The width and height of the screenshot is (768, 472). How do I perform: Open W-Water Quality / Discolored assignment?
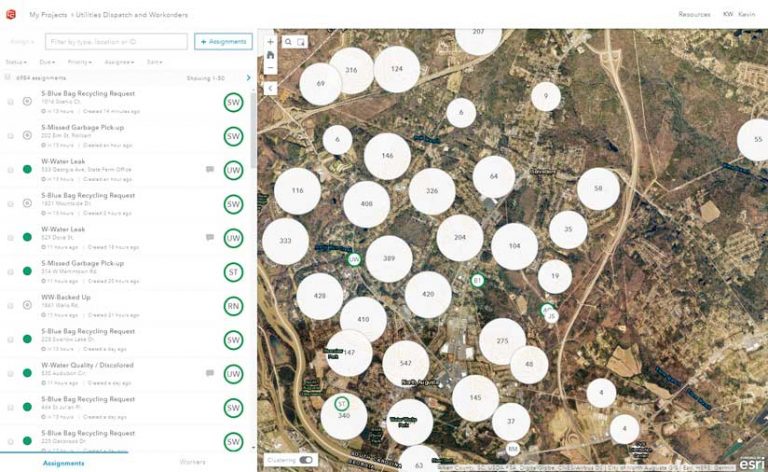[87, 365]
